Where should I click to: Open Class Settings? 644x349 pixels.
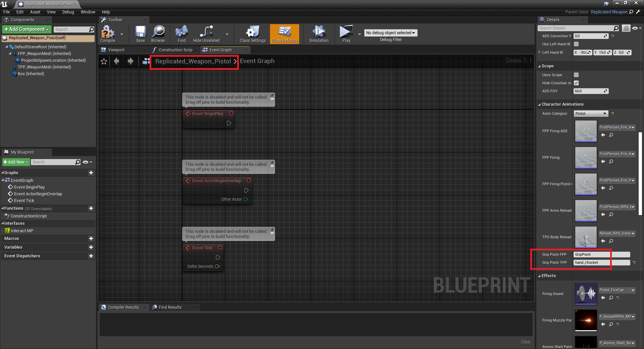tap(253, 34)
